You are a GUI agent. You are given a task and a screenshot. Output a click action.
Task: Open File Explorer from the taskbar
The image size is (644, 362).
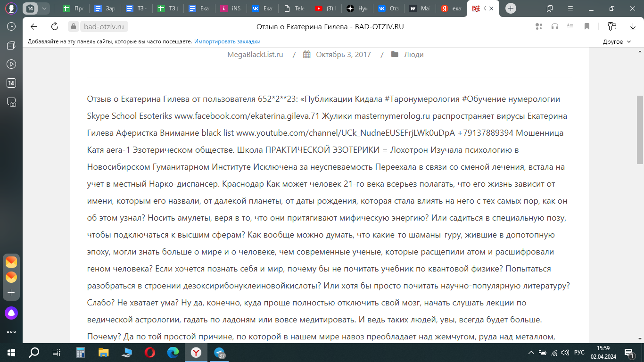[x=103, y=352]
